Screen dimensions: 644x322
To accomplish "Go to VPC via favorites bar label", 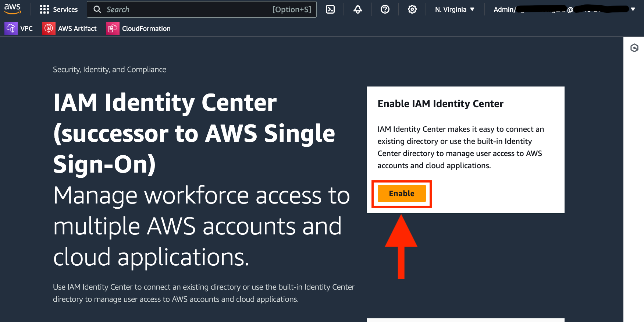I will click(x=26, y=29).
